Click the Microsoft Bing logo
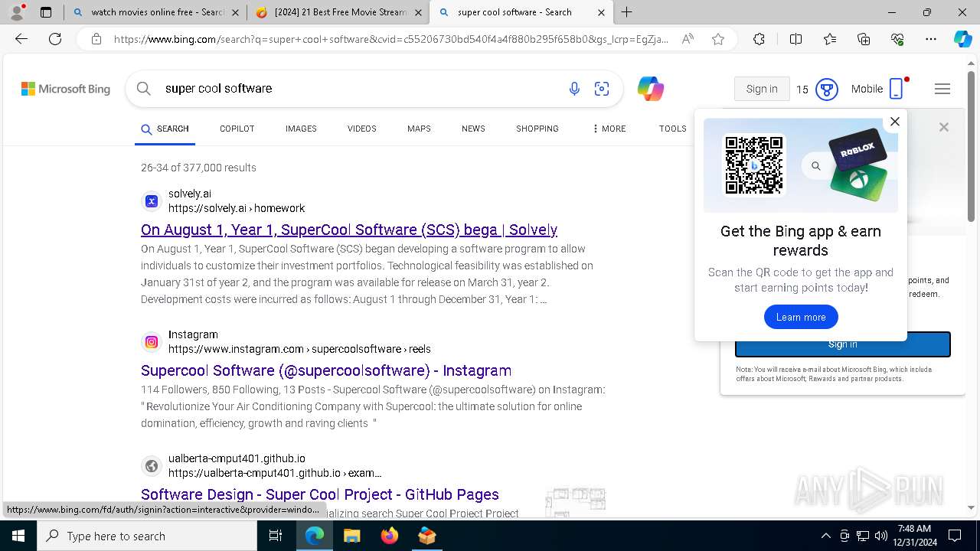The height and width of the screenshot is (551, 980). point(66,89)
